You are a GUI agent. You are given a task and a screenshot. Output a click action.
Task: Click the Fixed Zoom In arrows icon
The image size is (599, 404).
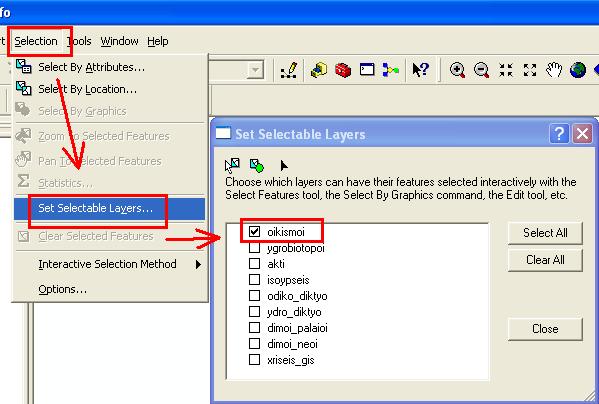(x=506, y=70)
